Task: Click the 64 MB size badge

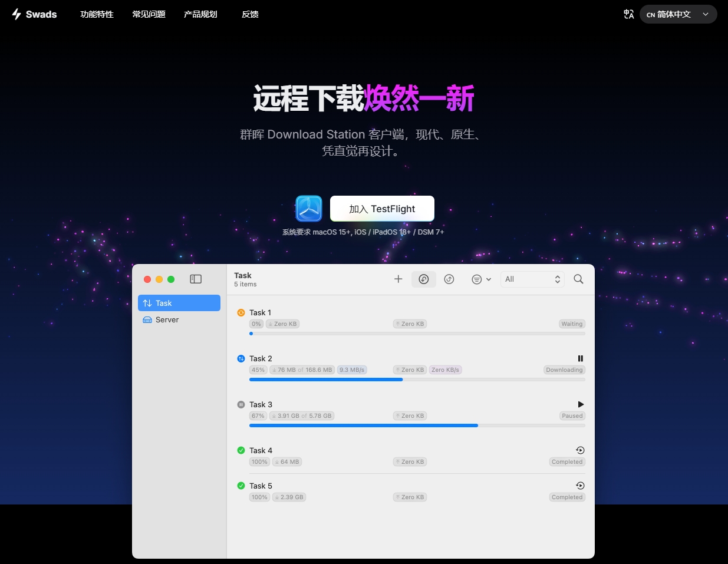Action: (287, 462)
